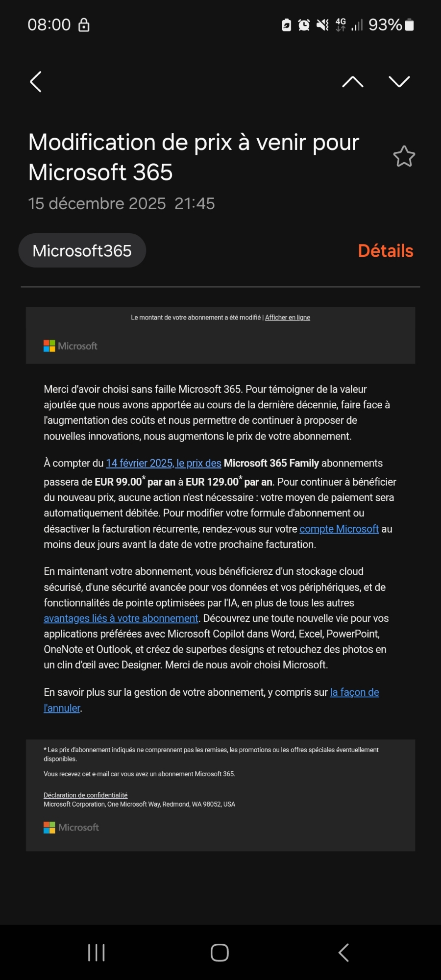
Task: Open the '14 février 2025, le prix des' link
Action: click(164, 463)
